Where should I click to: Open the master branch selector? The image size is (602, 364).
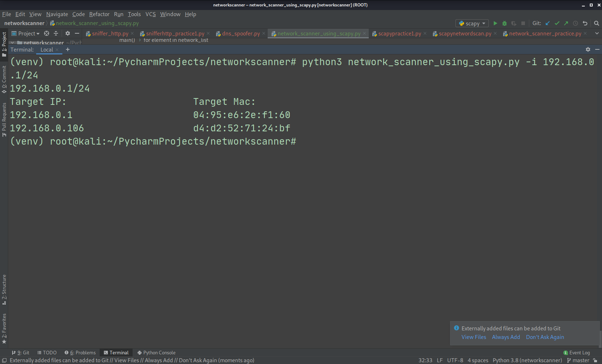pyautogui.click(x=578, y=360)
